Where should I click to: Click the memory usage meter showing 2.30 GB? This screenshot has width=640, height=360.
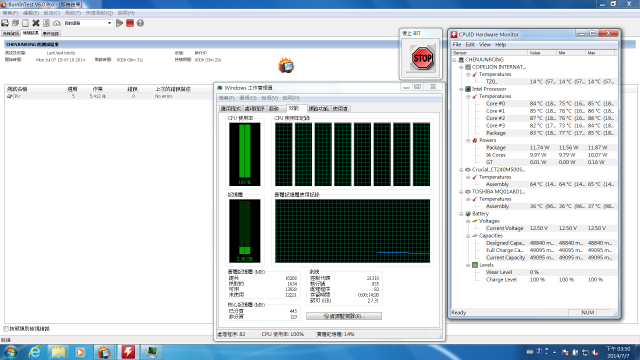point(244,231)
